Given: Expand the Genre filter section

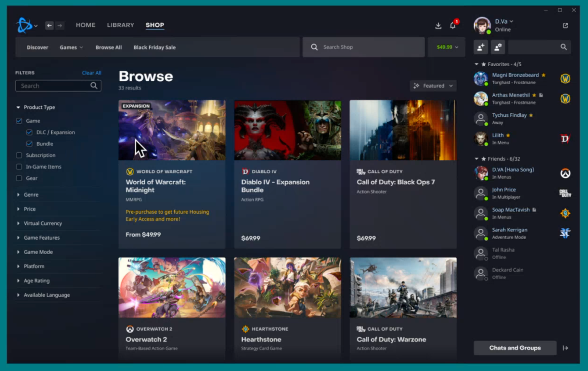Looking at the screenshot, I should pyautogui.click(x=18, y=195).
